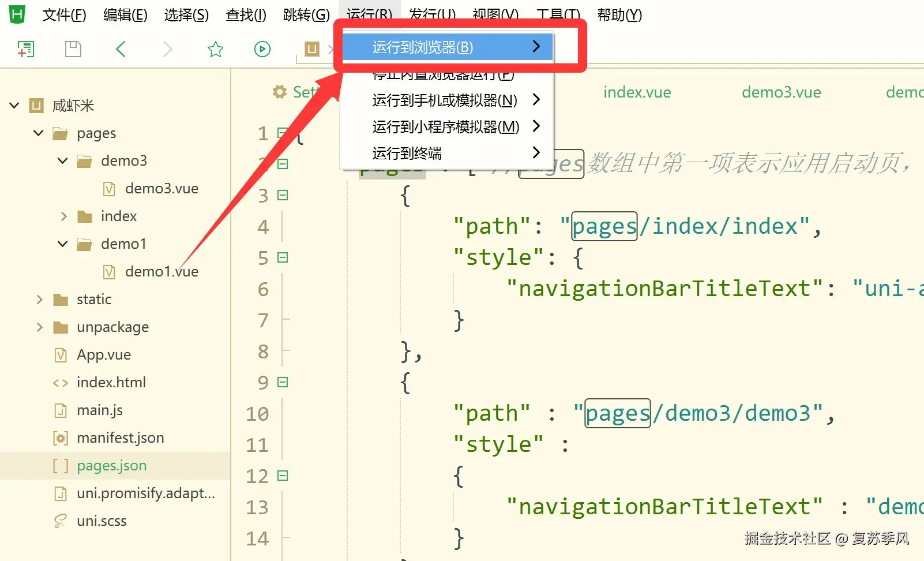The width and height of the screenshot is (924, 561).
Task: Click line number 10 in the gutter
Action: click(257, 414)
